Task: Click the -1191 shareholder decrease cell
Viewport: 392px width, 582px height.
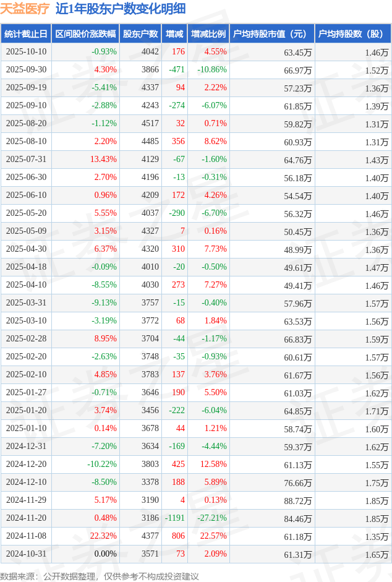Action: 174,518
